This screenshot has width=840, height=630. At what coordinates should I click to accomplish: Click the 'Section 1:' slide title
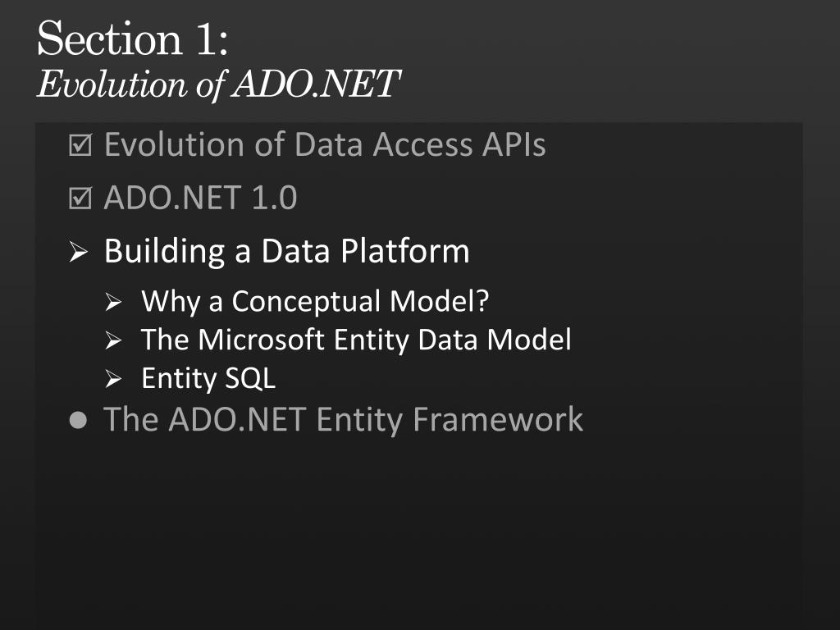[133, 39]
